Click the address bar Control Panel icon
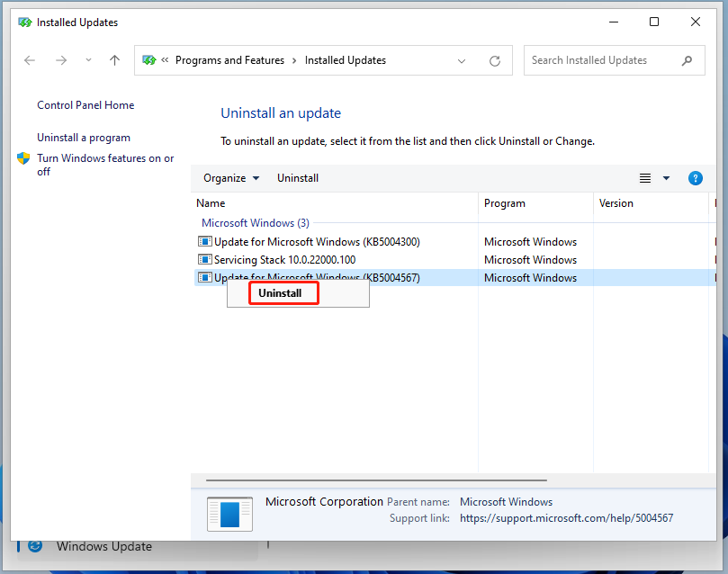The width and height of the screenshot is (728, 574). coord(149,60)
